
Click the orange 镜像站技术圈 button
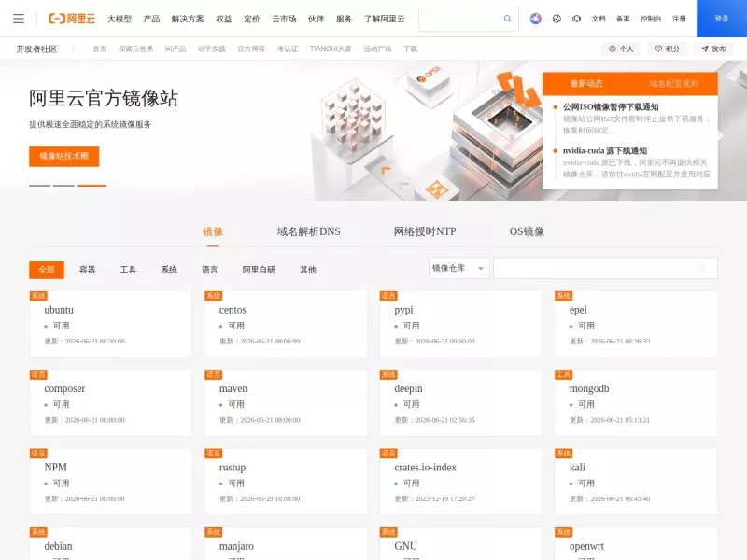[x=63, y=156]
